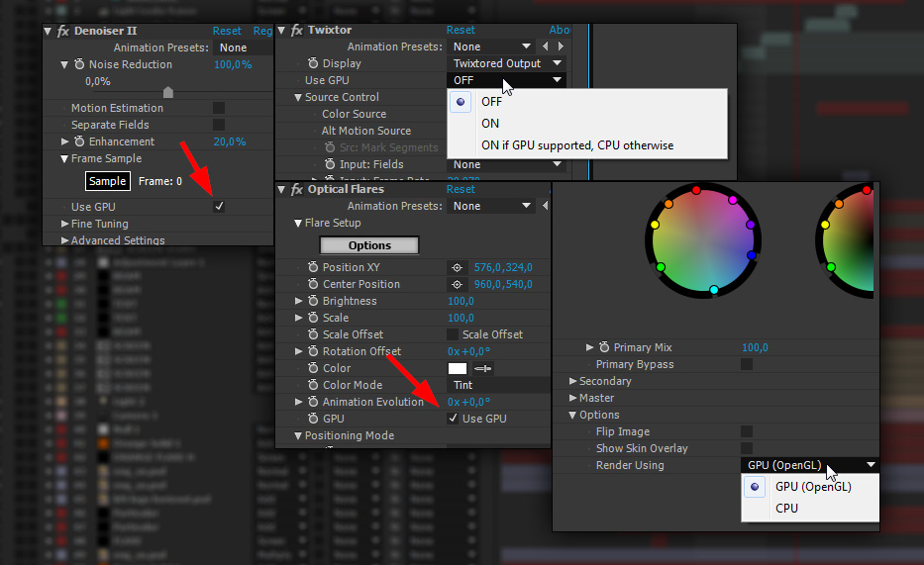Screen dimensions: 924x565
Task: Click the Color eyedropper icon
Action: (482, 368)
